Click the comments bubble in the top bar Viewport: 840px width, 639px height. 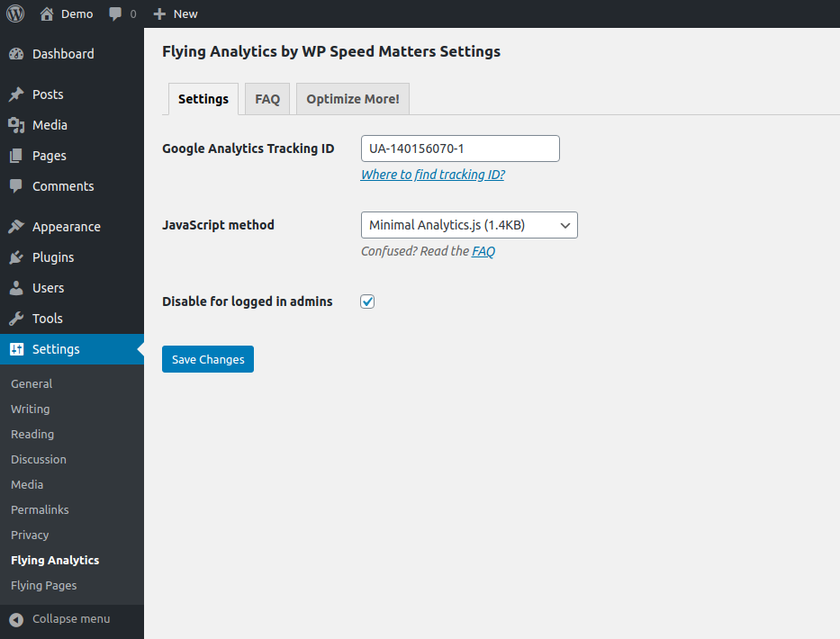point(116,13)
